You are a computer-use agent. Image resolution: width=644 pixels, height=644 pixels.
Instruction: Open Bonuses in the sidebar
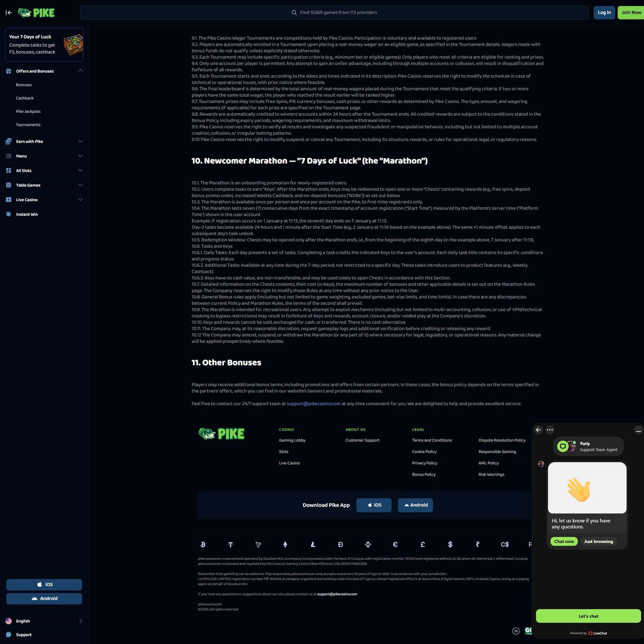click(x=24, y=85)
